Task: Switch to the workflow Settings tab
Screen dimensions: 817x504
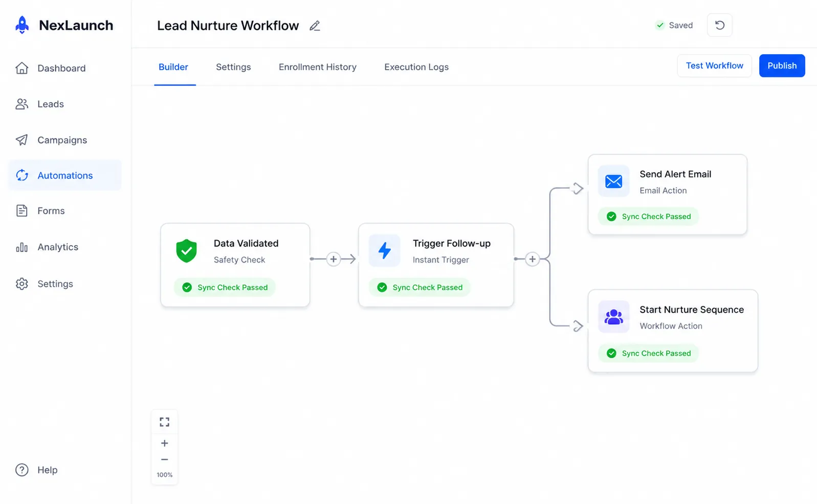Action: tap(233, 67)
